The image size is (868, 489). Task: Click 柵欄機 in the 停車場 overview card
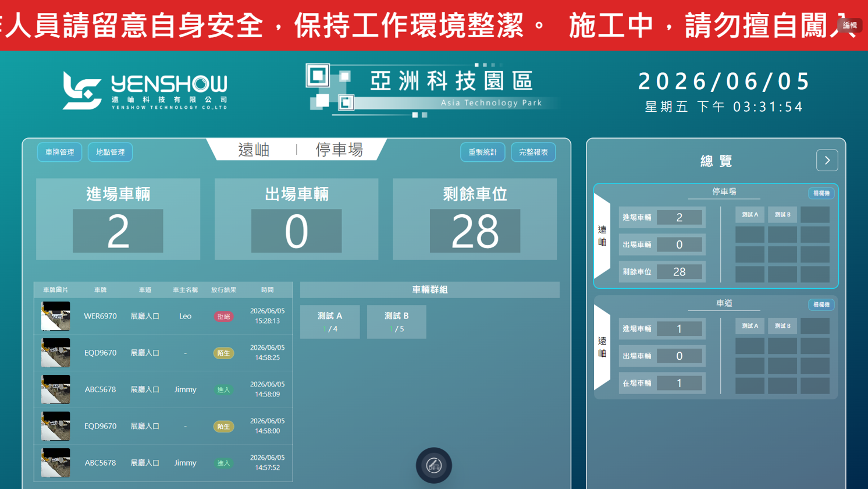821,193
